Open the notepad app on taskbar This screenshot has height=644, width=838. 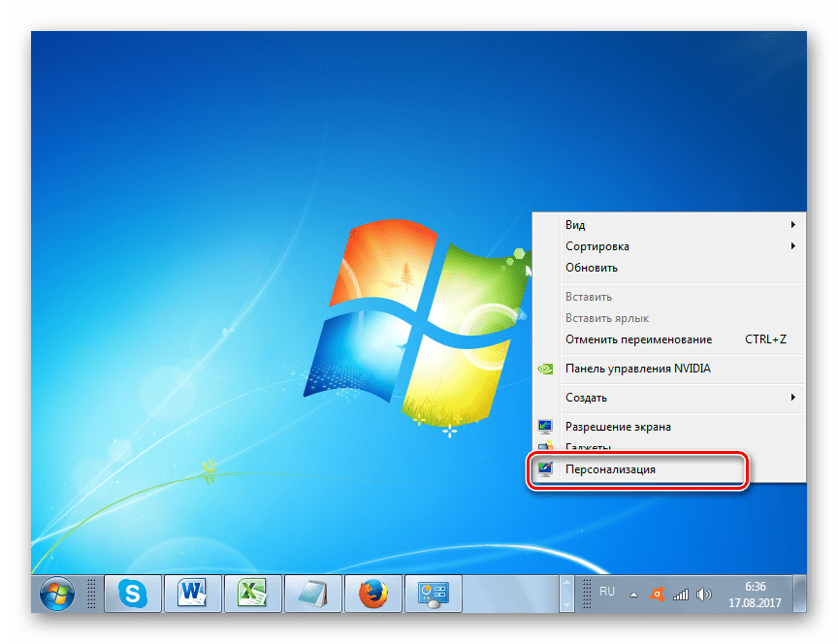pyautogui.click(x=313, y=594)
